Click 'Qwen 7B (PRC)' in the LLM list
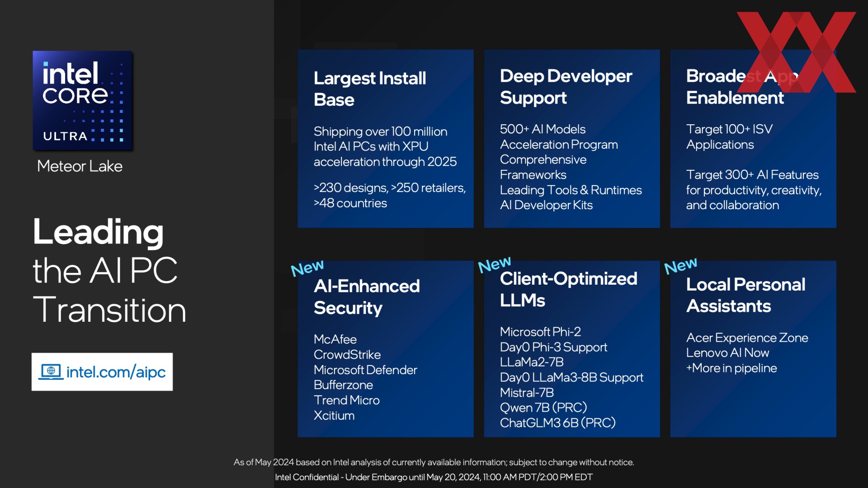Screen dimensions: 868x488 (x=543, y=408)
